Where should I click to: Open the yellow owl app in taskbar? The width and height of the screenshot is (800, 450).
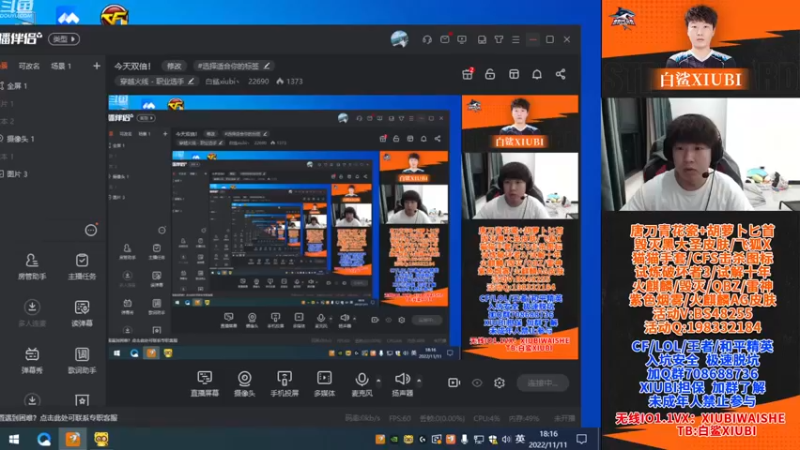point(101,439)
